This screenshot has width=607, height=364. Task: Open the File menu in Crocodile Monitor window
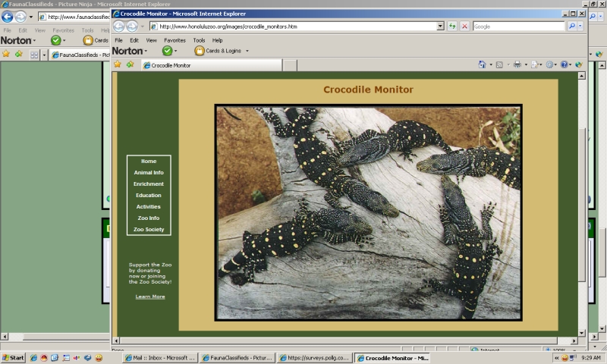[x=118, y=40]
